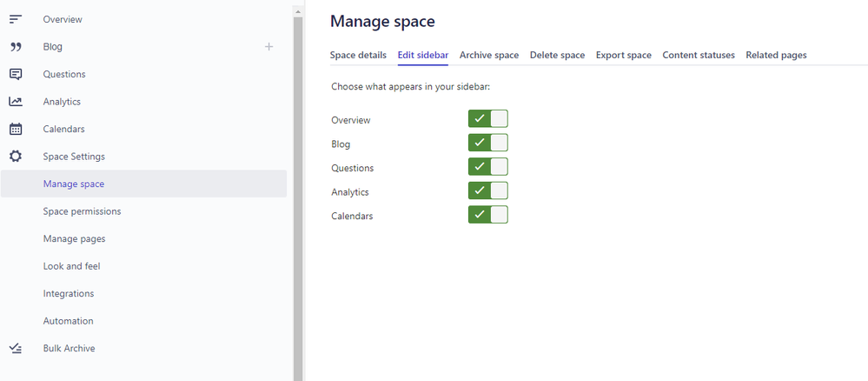
Task: Click the Overview label beside its toggle
Action: pos(351,120)
